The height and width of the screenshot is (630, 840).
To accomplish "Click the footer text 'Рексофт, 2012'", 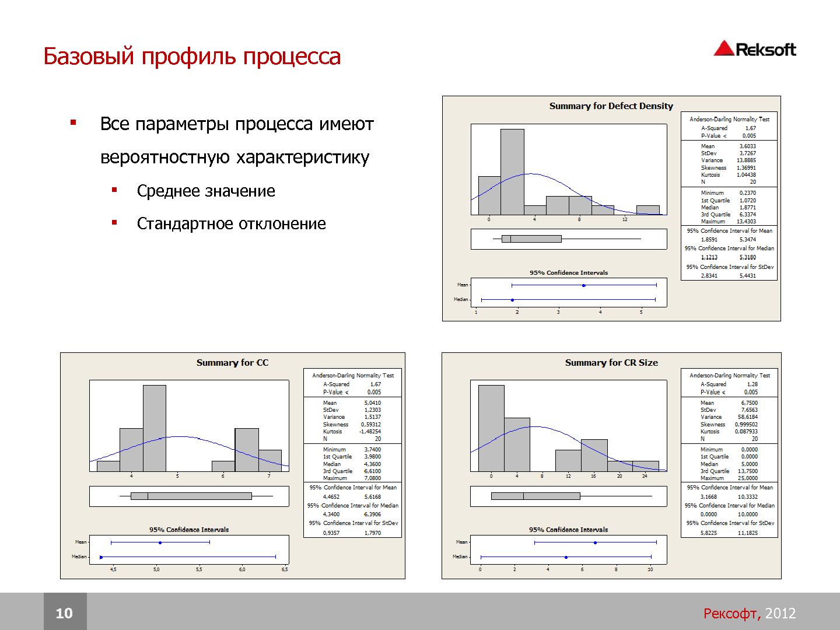I will [x=750, y=613].
